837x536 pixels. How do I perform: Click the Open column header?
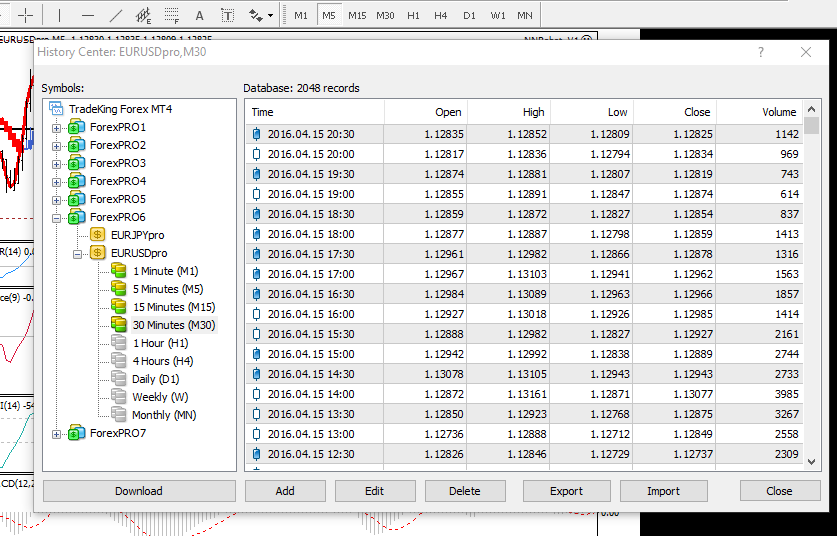point(425,112)
